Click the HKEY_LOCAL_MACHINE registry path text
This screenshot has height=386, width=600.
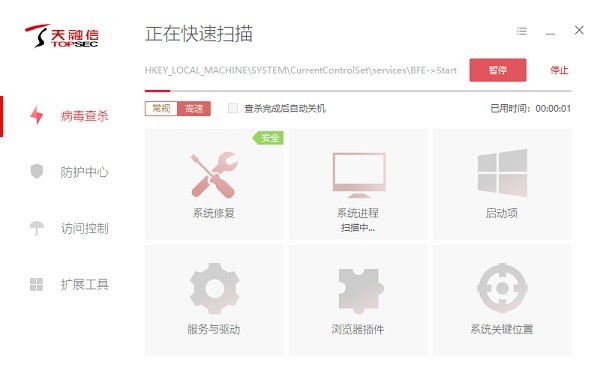pos(301,70)
